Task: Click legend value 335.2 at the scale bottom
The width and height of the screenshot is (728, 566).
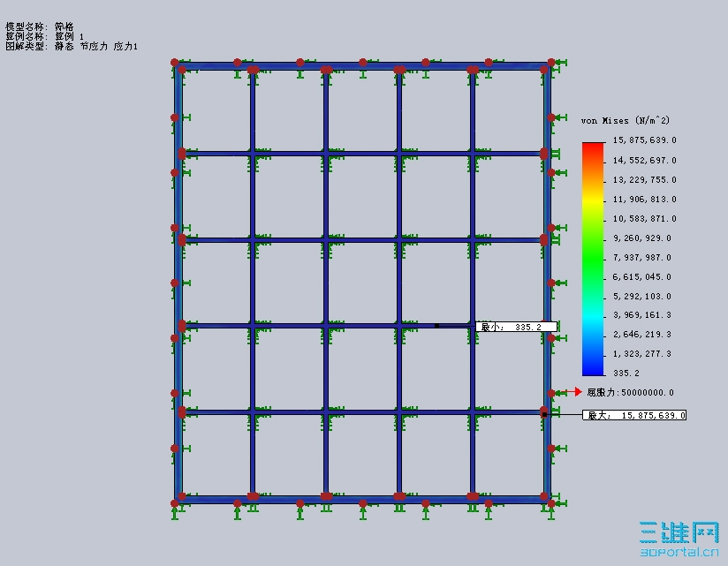Action: pyautogui.click(x=626, y=374)
